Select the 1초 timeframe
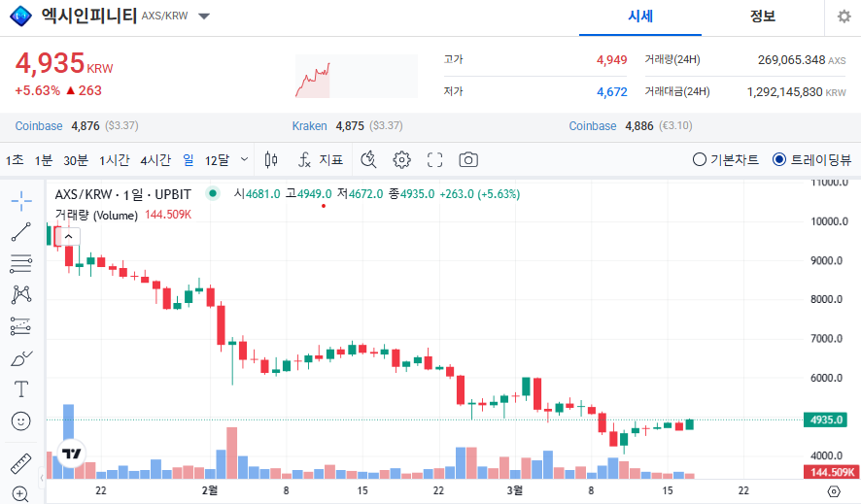 pos(15,160)
